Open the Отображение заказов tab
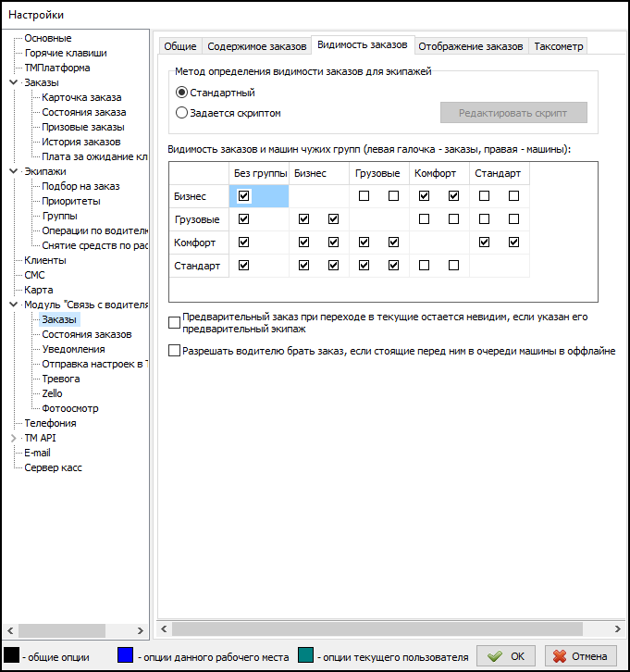Image resolution: width=630 pixels, height=672 pixels. point(470,46)
